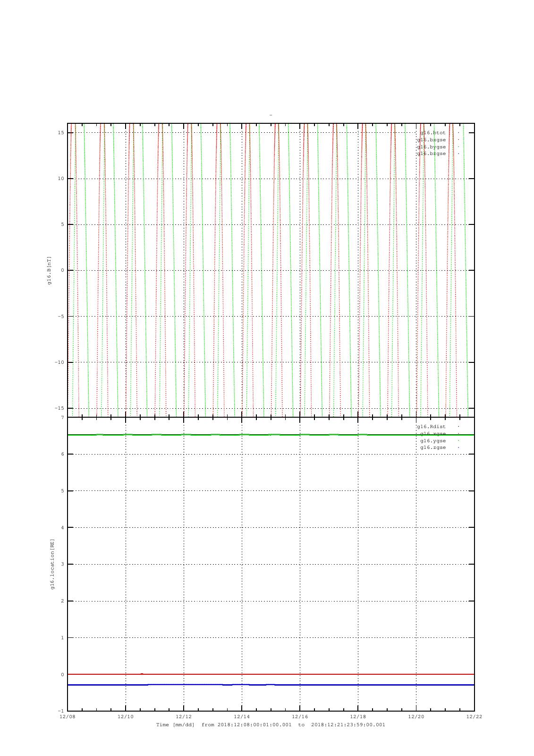Image resolution: width=534 pixels, height=756 pixels.
Task: Select the g16.bzgse legend label
Action: pos(431,154)
